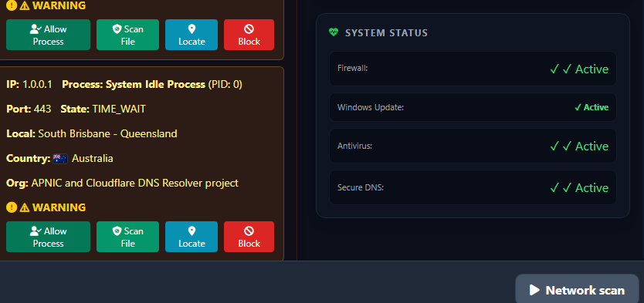Select the Windows Update status row
644x303 pixels.
pos(473,107)
